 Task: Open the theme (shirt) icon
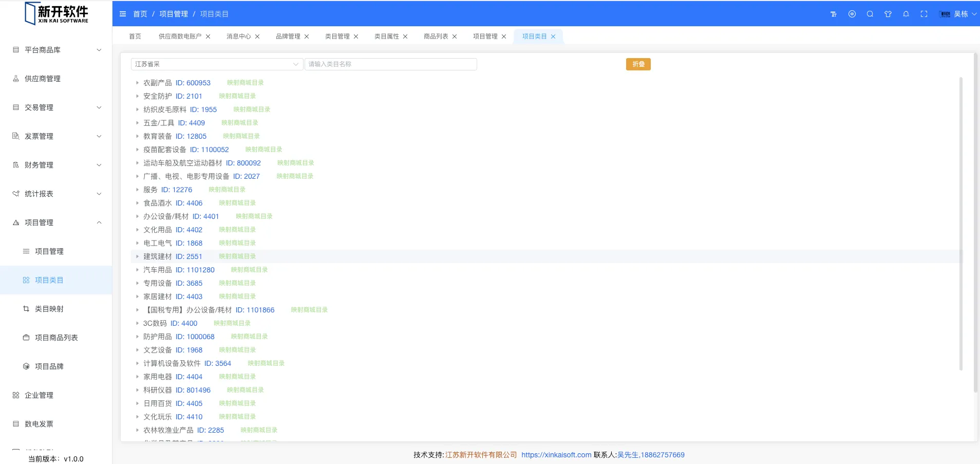888,14
